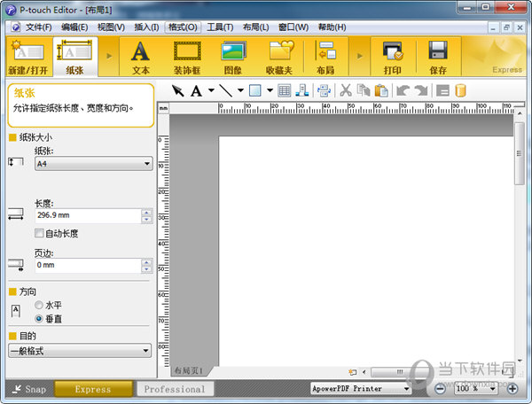Select the text 'A' tool in the drawing toolbar
Screen dimensions: 532x404
tap(196, 91)
